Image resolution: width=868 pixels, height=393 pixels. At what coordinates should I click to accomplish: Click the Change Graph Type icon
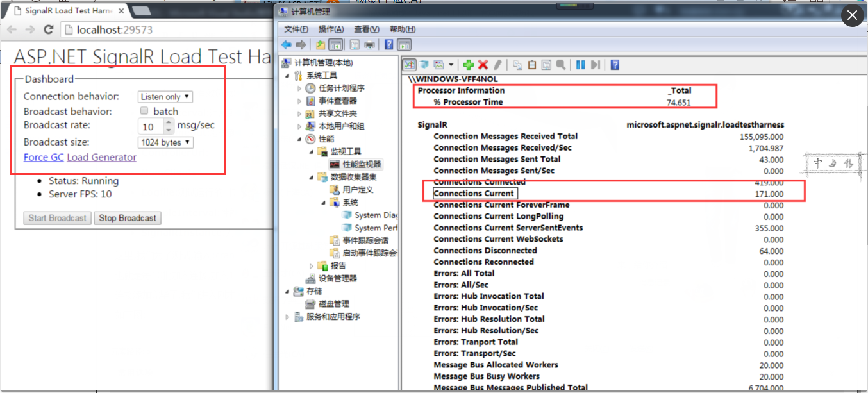tap(439, 65)
